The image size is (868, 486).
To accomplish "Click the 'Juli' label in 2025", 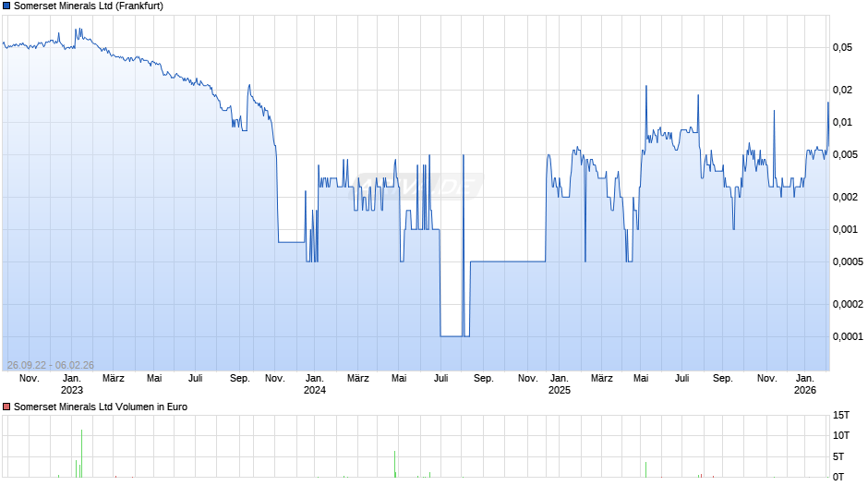I will [x=682, y=379].
